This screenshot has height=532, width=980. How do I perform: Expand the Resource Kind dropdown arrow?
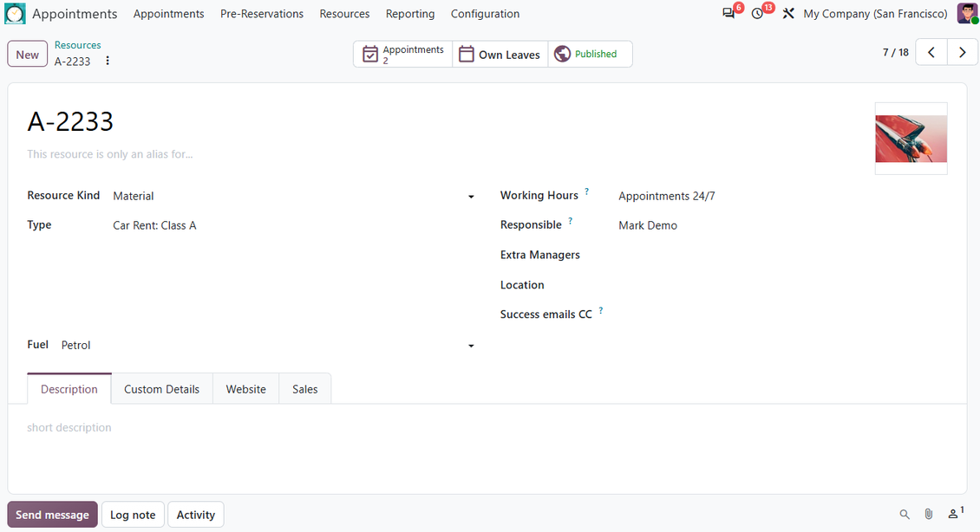pos(471,197)
